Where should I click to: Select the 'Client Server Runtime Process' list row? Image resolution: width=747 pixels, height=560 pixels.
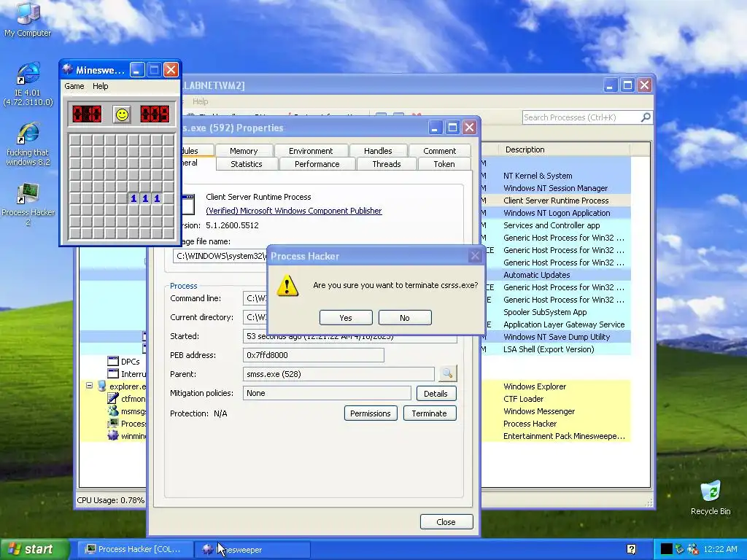coord(555,201)
